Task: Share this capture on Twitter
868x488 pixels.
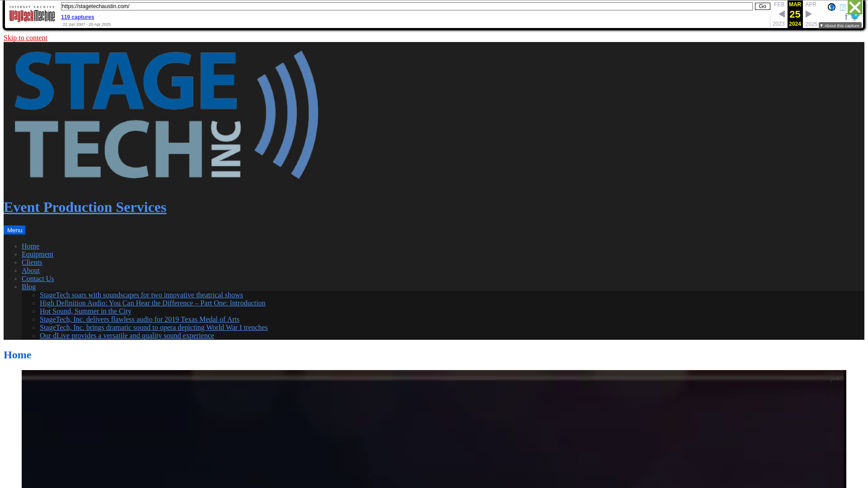Action: (x=854, y=17)
